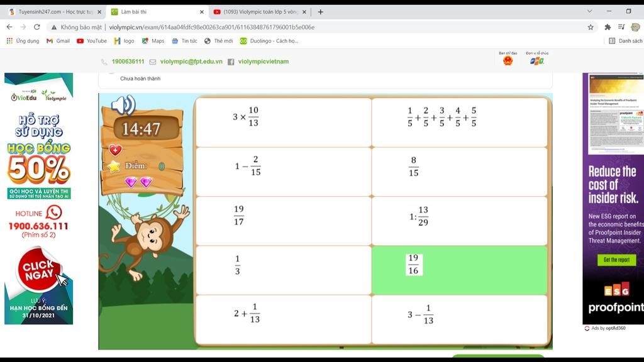Bookmark this page with the star icon
The height and width of the screenshot is (362, 644).
pyautogui.click(x=591, y=27)
